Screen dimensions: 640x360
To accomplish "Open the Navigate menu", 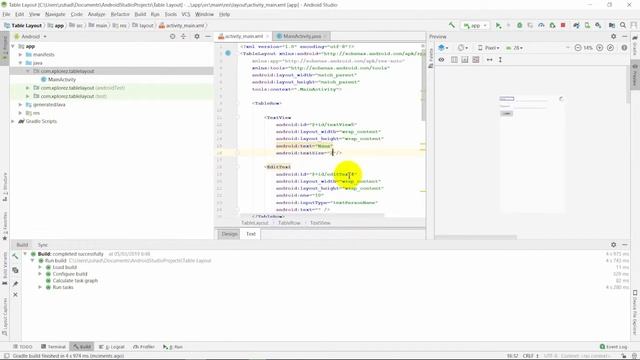I will tap(55, 14).
